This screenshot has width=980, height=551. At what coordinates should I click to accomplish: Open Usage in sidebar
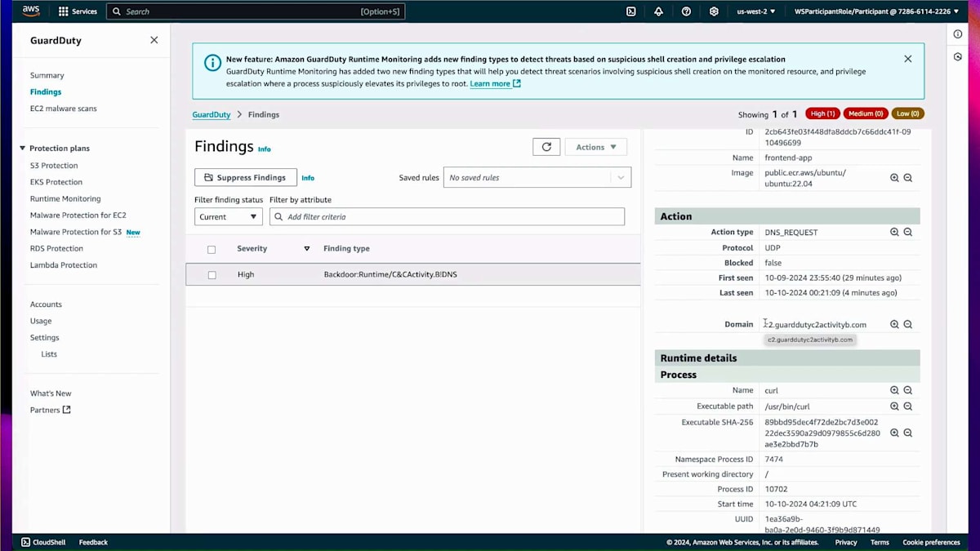pyautogui.click(x=41, y=321)
